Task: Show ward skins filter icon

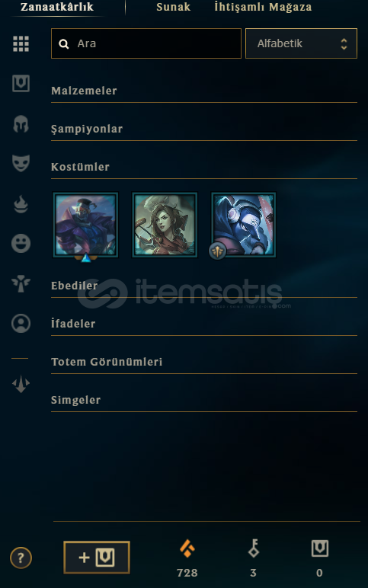Action: tap(21, 283)
